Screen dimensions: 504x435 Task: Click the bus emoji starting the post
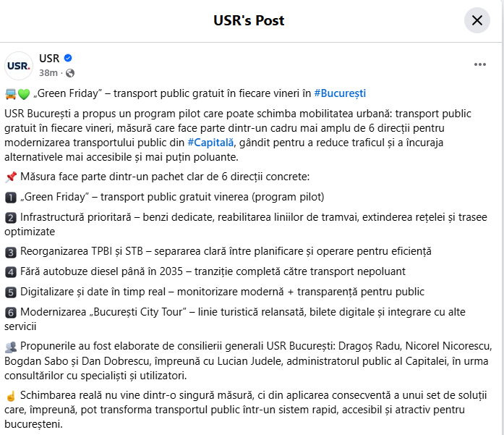10,93
